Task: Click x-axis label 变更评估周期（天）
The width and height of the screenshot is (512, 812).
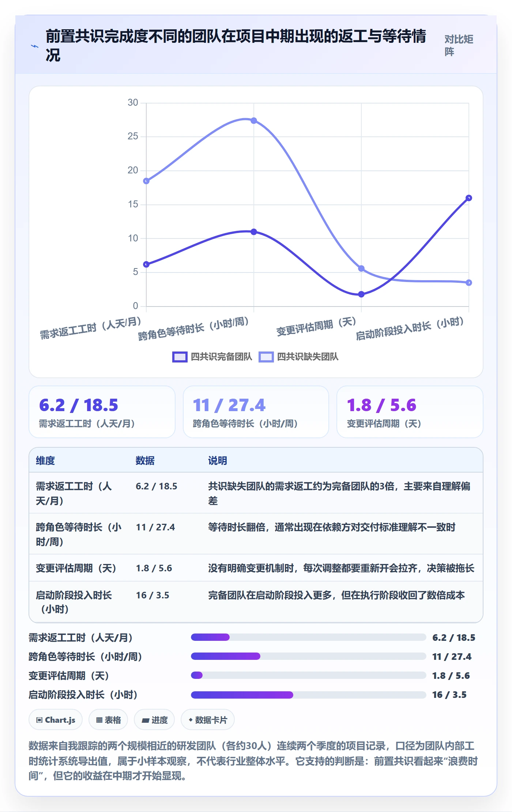Action: (x=316, y=326)
